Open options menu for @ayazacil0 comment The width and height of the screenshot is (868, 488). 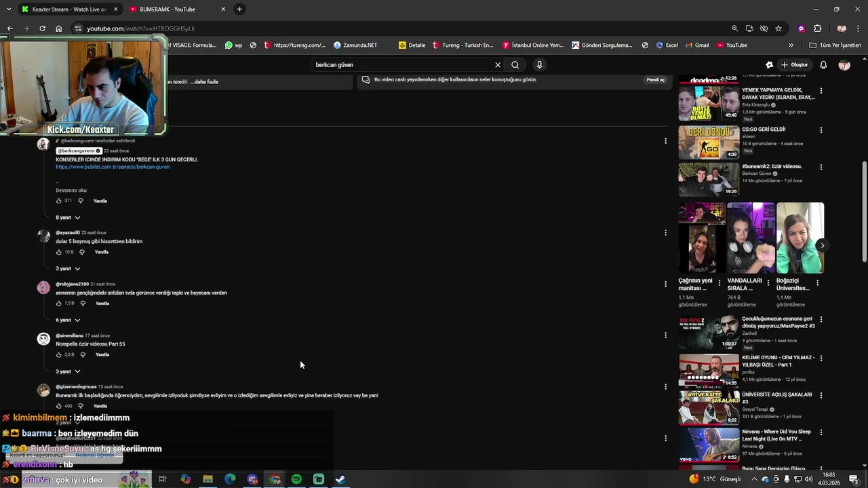click(665, 232)
